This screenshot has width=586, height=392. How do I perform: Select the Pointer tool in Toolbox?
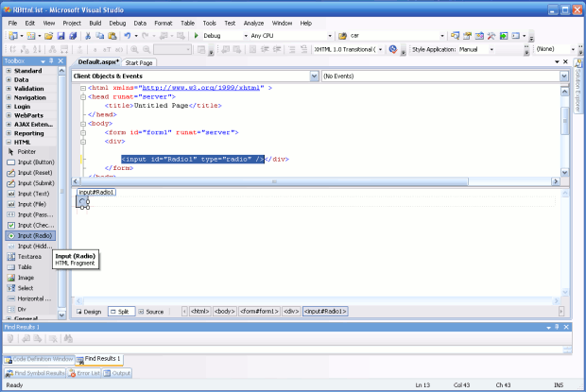coord(26,151)
